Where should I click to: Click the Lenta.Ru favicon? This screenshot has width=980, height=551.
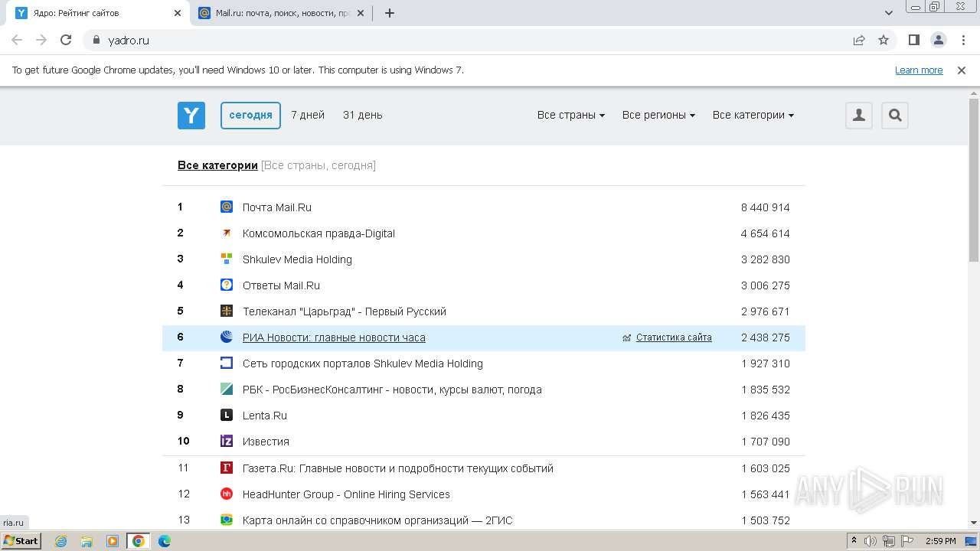coord(227,415)
